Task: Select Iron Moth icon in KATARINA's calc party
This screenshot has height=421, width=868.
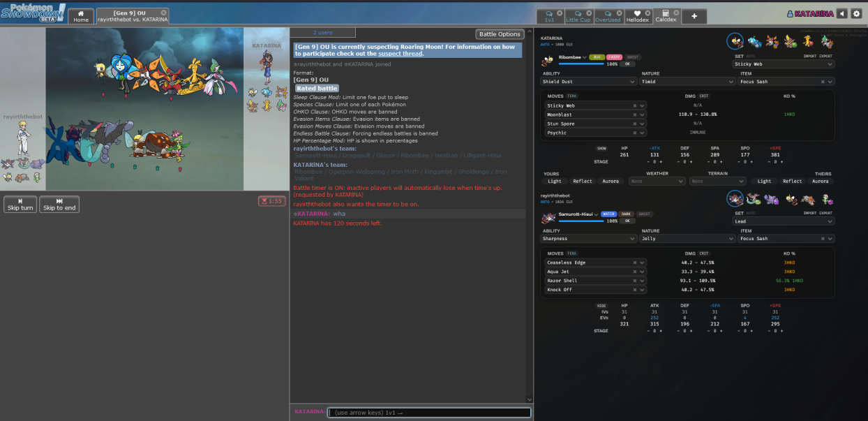Action: [772, 41]
